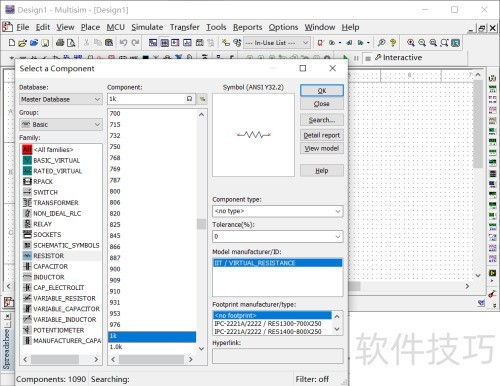500x386 pixels.
Task: Open the Simulate menu
Action: (x=147, y=27)
